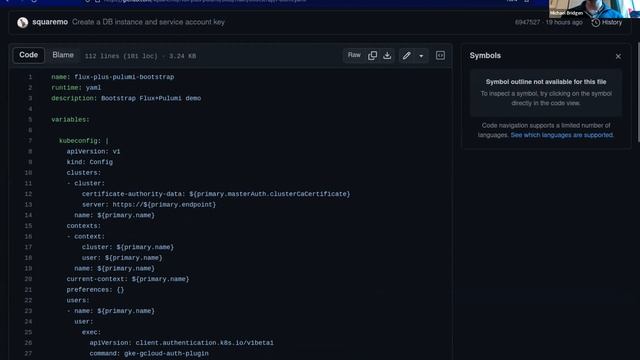The width and height of the screenshot is (640, 360).
Task: Click the 'kind: Config' line
Action: [x=90, y=162]
